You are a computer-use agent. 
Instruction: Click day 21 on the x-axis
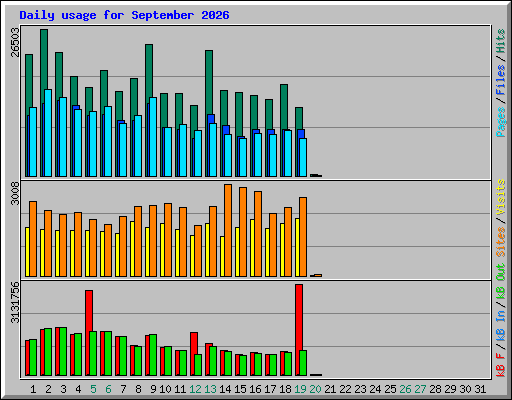coord(330,389)
